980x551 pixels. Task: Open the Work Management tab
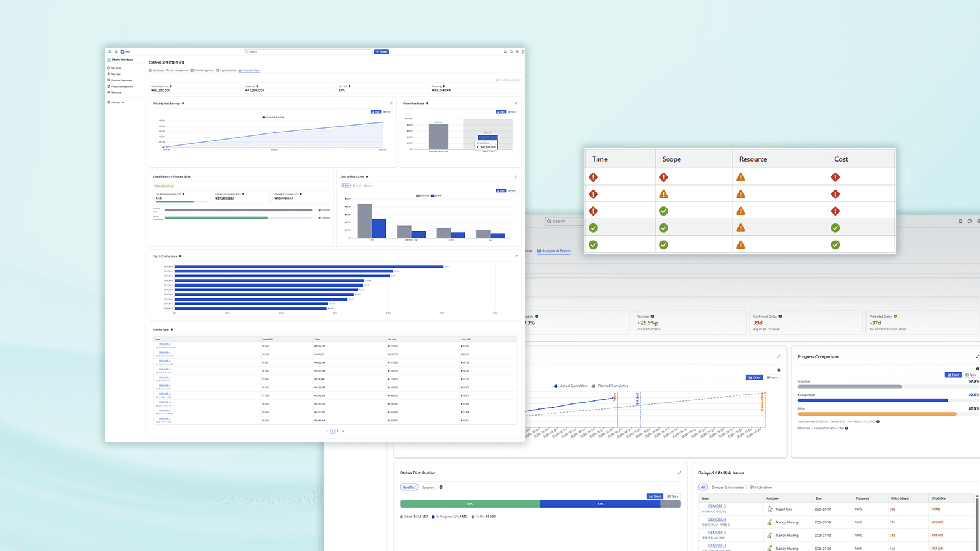pos(203,70)
